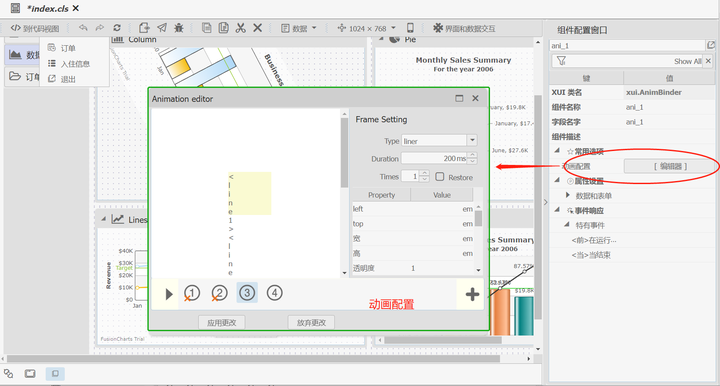Click the mobile device preview icon
Screen dimensions: 720x386
(410, 28)
